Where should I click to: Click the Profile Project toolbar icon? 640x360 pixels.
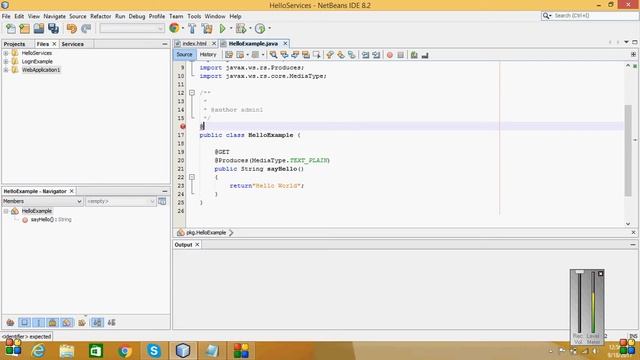pyautogui.click(x=260, y=29)
